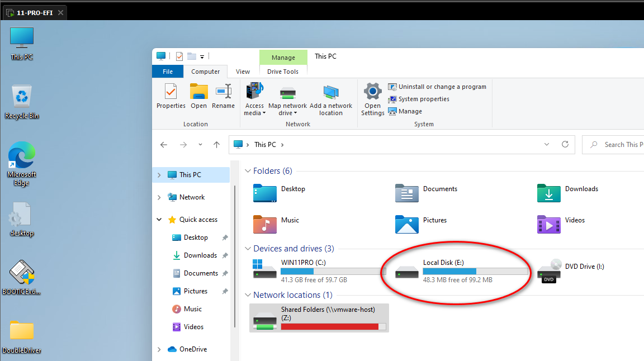Select the Videos folder in Folders
Screen dimensions: 644x361
(x=561, y=224)
